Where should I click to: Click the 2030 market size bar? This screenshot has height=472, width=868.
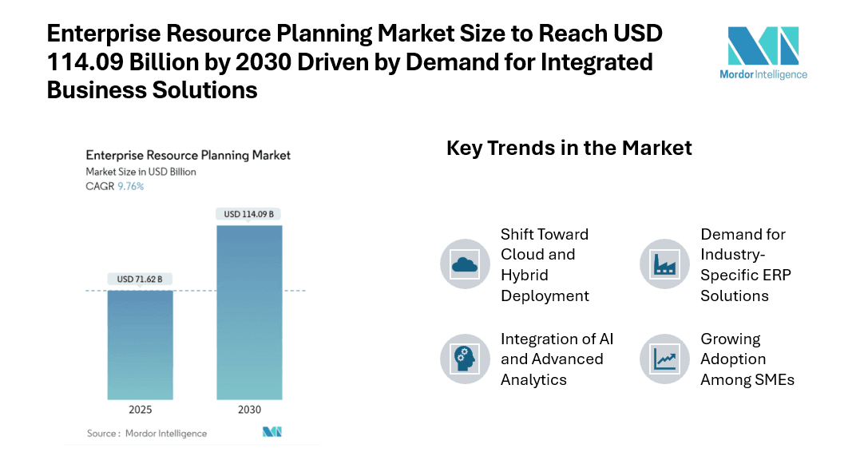pos(249,311)
